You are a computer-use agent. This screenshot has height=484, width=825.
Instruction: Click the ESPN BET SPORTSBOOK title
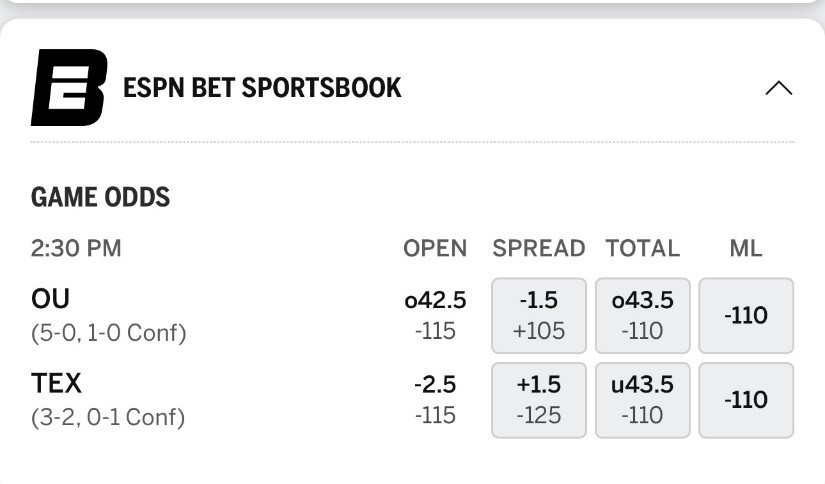pos(262,88)
